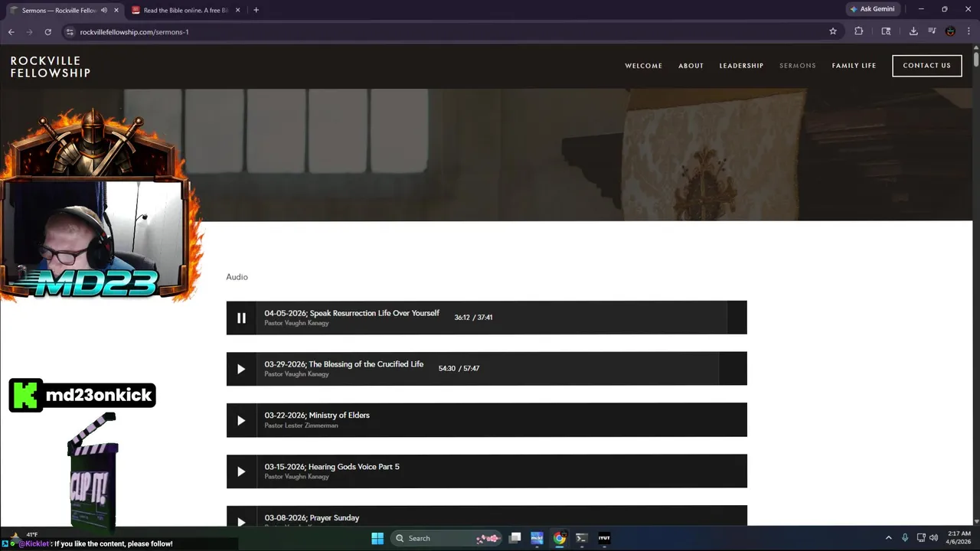Open Task View on the taskbar
Screen dimensions: 980x551
tap(514, 538)
